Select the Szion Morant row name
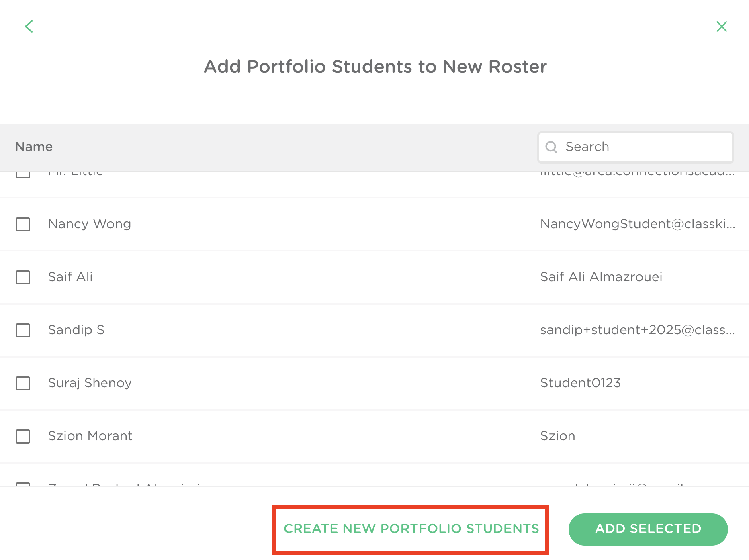Viewport: 749px width, 560px height. [x=90, y=436]
